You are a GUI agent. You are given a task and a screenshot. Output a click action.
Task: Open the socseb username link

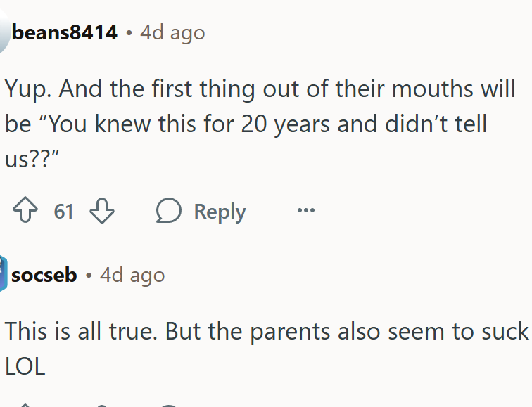[44, 275]
